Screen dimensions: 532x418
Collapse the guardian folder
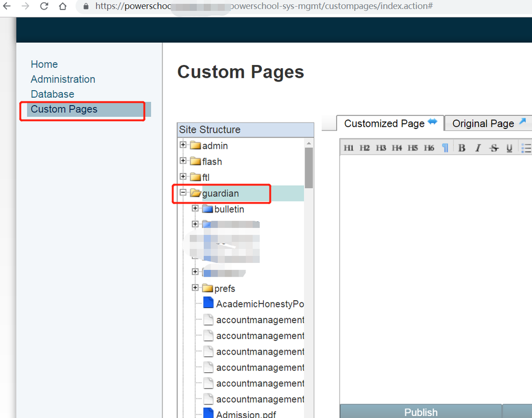point(183,192)
